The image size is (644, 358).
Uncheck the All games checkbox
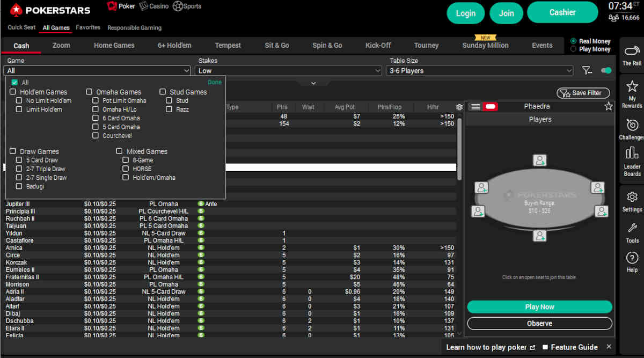point(14,83)
